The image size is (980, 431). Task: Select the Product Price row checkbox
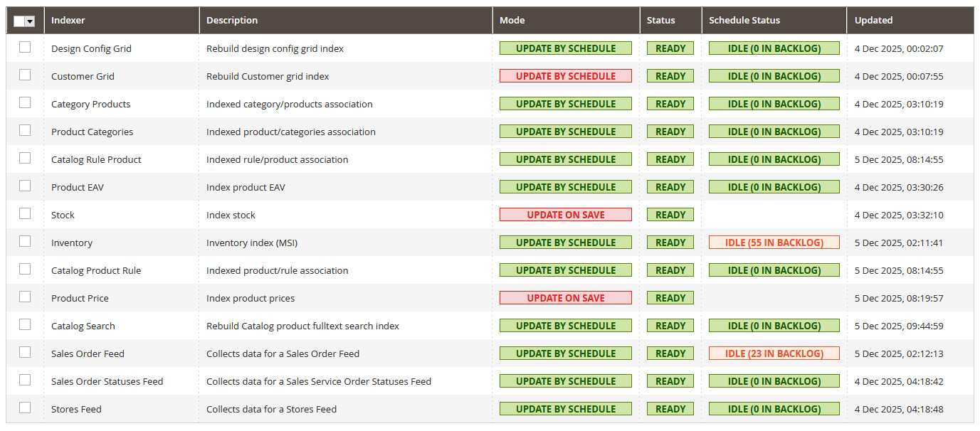click(x=25, y=297)
